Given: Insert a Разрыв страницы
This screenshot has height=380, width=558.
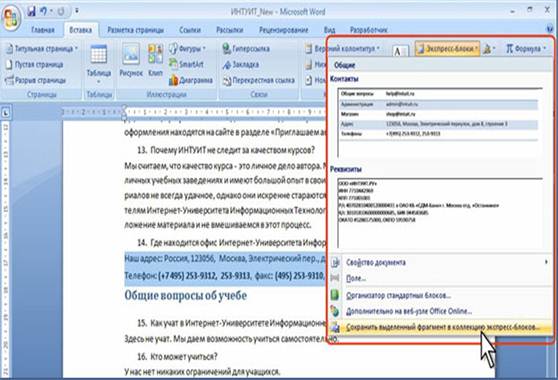Looking at the screenshot, I should [x=36, y=80].
